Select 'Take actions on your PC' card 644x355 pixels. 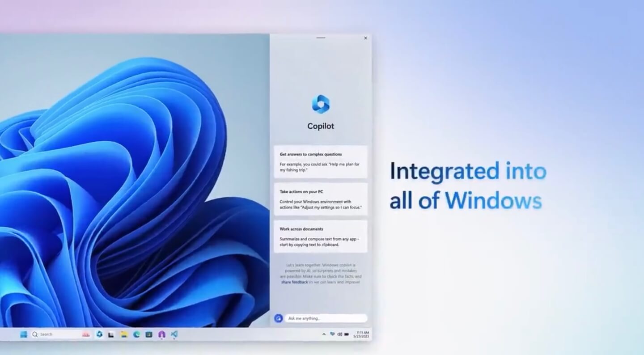(x=321, y=199)
